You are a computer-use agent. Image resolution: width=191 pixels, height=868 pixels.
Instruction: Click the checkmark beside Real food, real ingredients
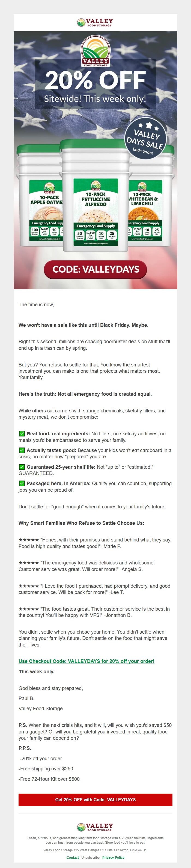tap(22, 434)
